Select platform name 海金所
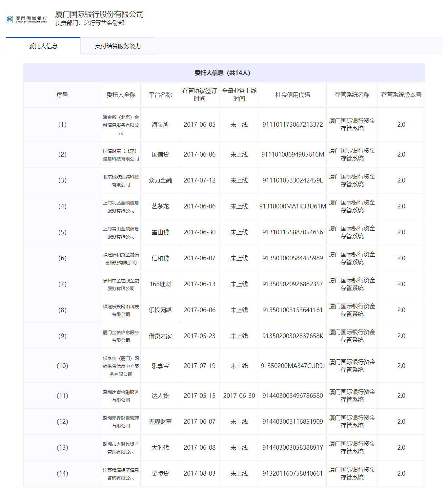Image resolution: width=448 pixels, height=492 pixels. point(160,125)
